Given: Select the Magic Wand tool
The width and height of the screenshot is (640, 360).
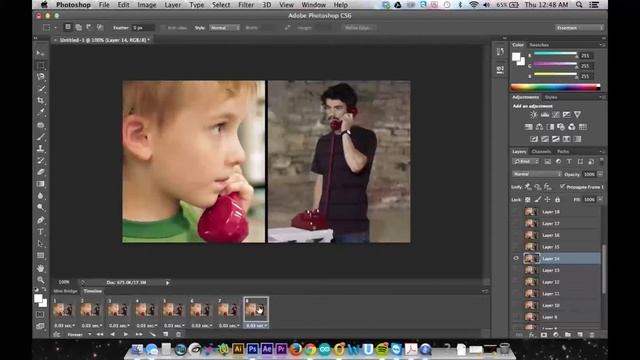Looking at the screenshot, I should [40, 89].
